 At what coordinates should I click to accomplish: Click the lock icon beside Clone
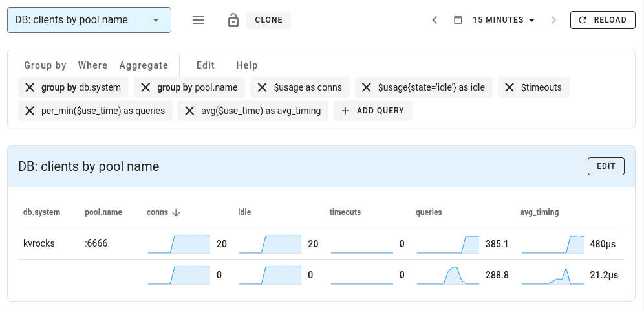233,20
